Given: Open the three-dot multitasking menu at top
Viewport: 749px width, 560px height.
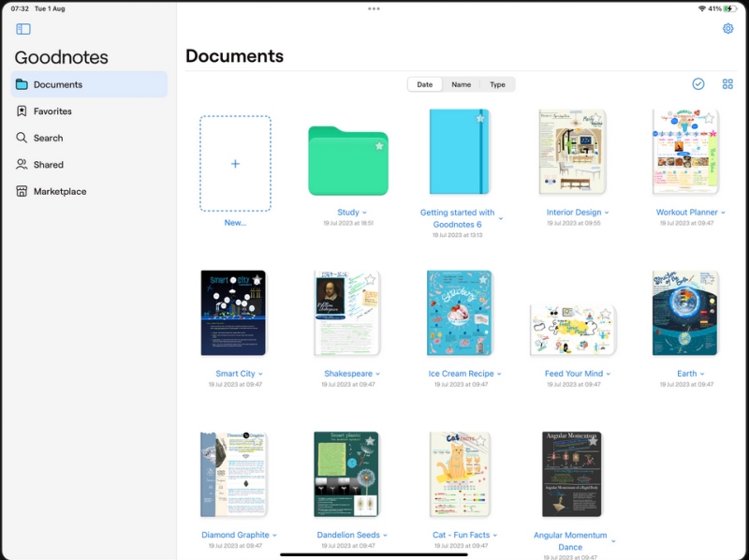Looking at the screenshot, I should click(x=374, y=8).
